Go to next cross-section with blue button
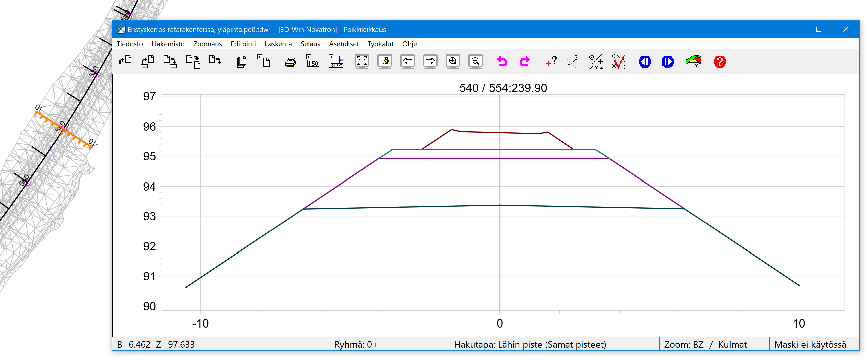 click(x=667, y=62)
